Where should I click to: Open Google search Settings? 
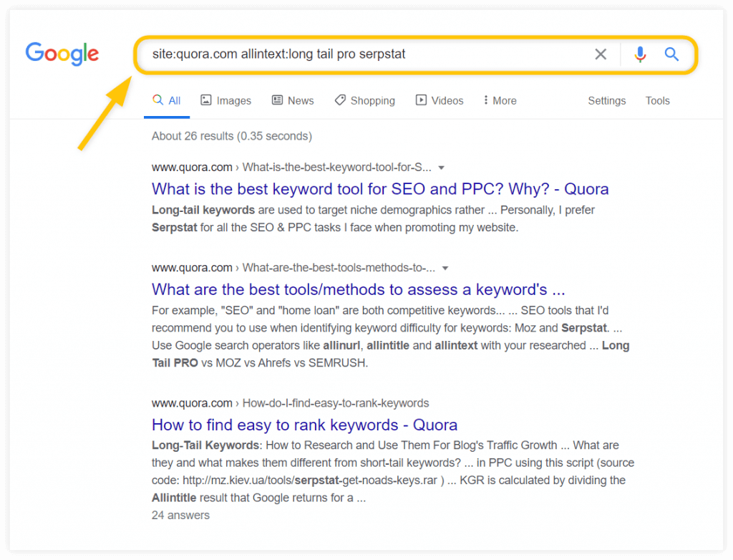606,101
